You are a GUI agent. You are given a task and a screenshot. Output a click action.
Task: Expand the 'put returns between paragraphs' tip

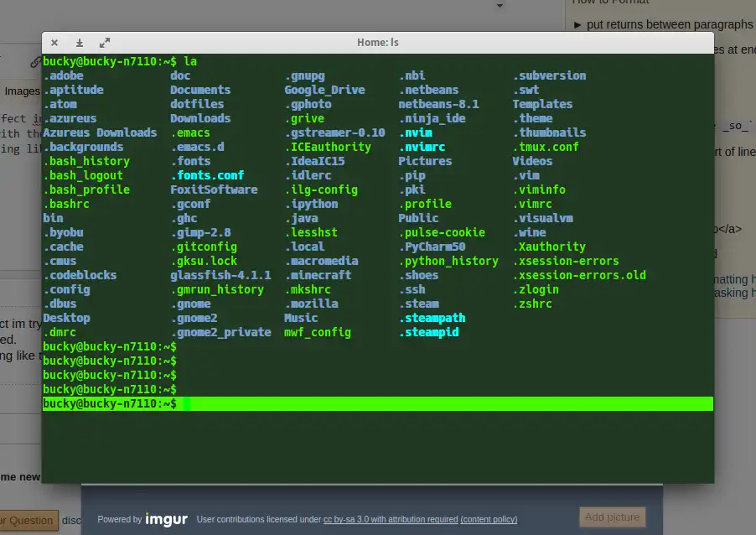click(577, 24)
